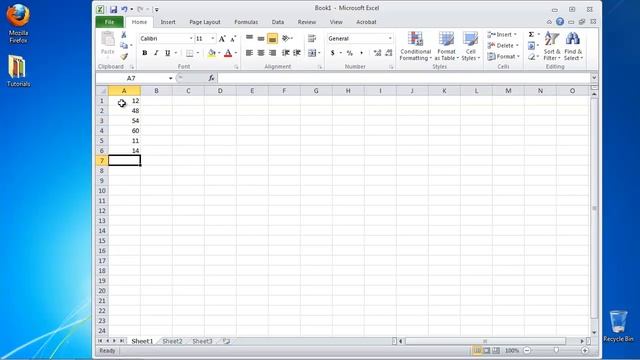The width and height of the screenshot is (640, 360).
Task: Toggle Align Text Left
Action: pos(249,53)
